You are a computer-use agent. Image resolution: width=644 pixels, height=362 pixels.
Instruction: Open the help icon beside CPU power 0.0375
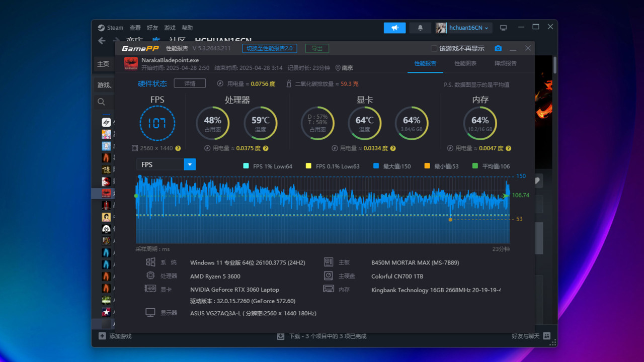(266, 149)
